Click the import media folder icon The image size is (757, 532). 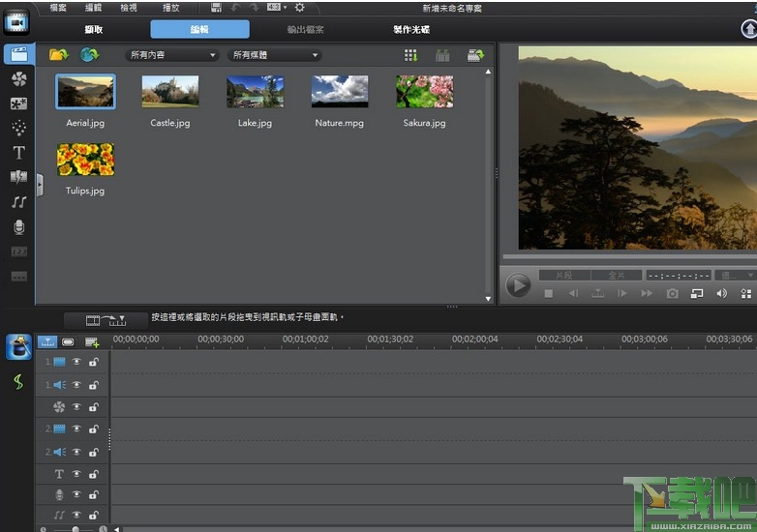click(58, 55)
